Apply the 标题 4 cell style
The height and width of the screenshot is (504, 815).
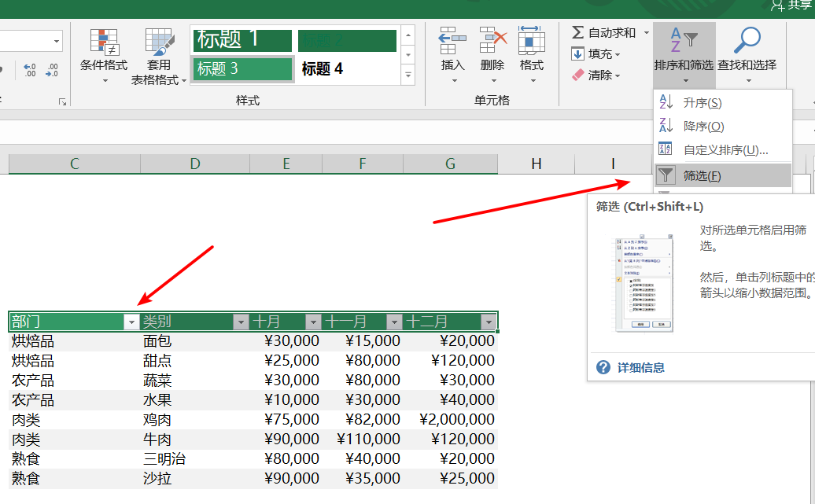click(346, 69)
